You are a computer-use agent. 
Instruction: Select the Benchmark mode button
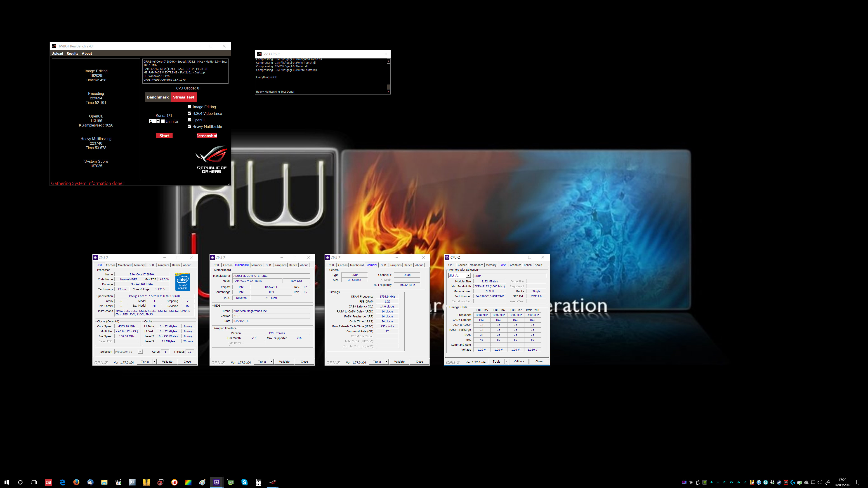click(158, 97)
